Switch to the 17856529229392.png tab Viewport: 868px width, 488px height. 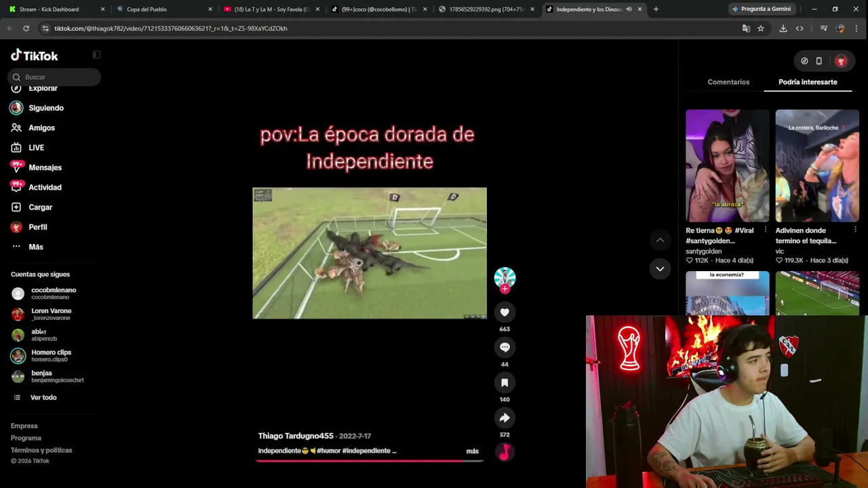click(486, 9)
